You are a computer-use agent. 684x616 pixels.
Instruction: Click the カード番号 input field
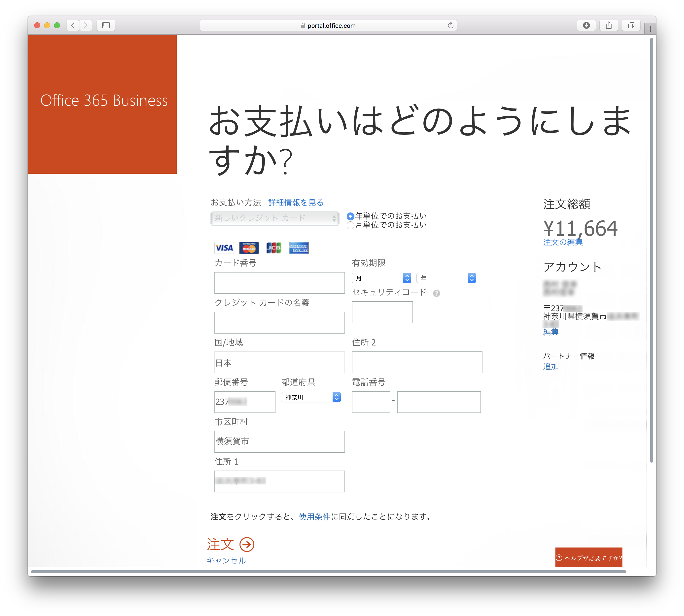pyautogui.click(x=279, y=283)
